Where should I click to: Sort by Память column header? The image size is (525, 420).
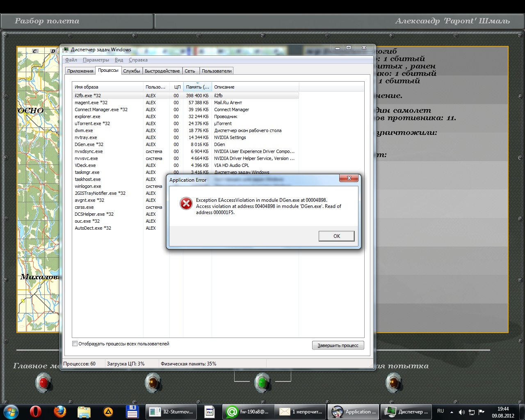[197, 87]
